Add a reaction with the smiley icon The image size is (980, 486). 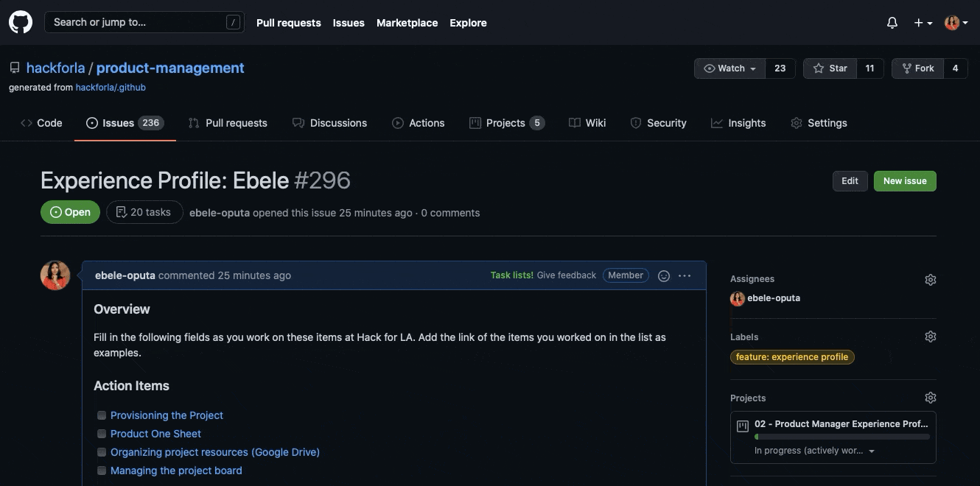664,276
